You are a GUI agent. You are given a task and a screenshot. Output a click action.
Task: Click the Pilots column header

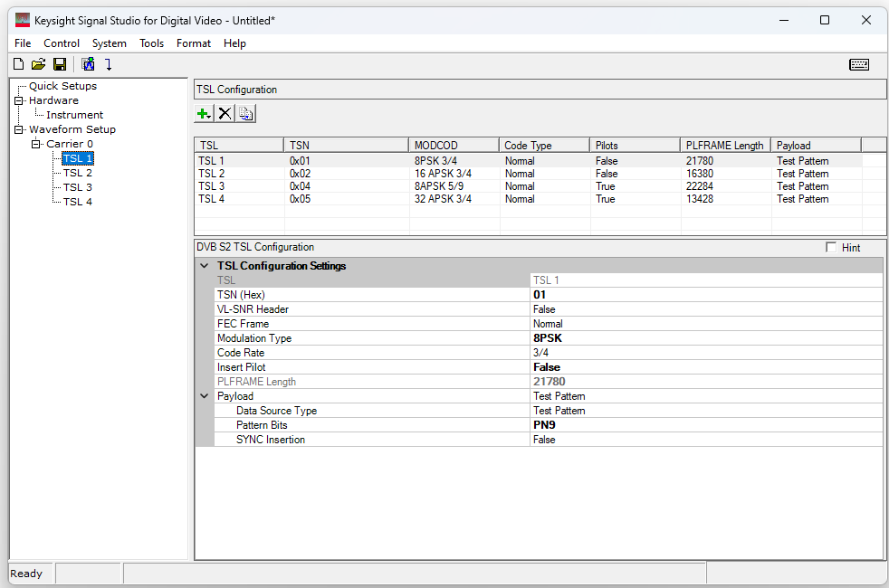coord(635,146)
